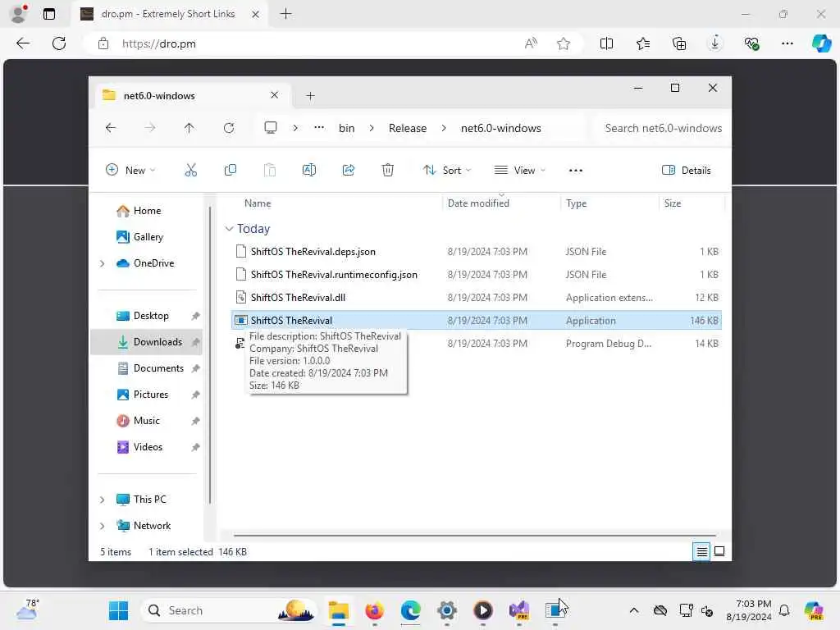Open Edge Downloads icon
Screen dimensions: 840x630
click(715, 43)
